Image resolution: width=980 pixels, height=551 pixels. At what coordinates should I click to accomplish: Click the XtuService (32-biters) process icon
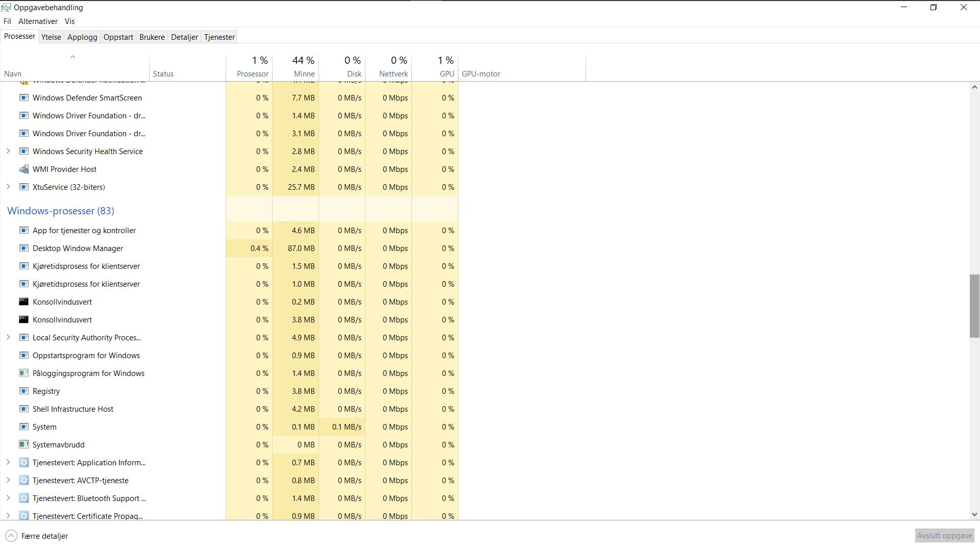click(23, 187)
